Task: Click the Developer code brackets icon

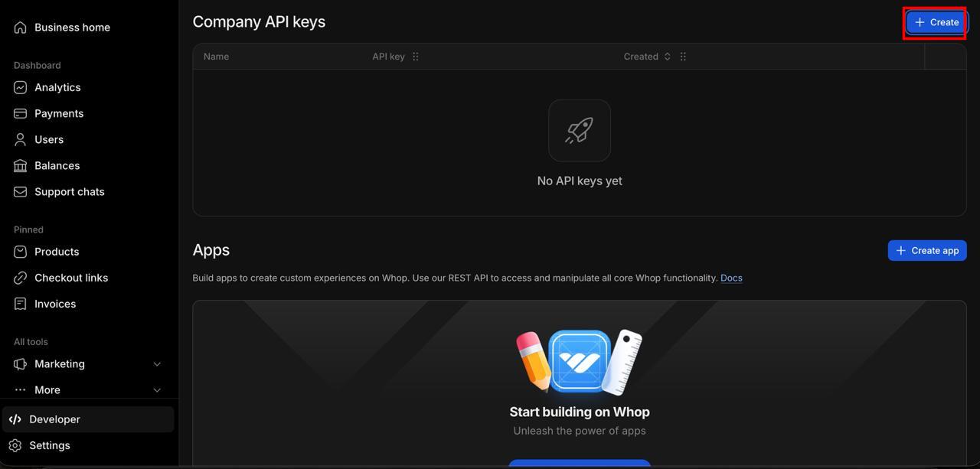Action: pos(15,419)
